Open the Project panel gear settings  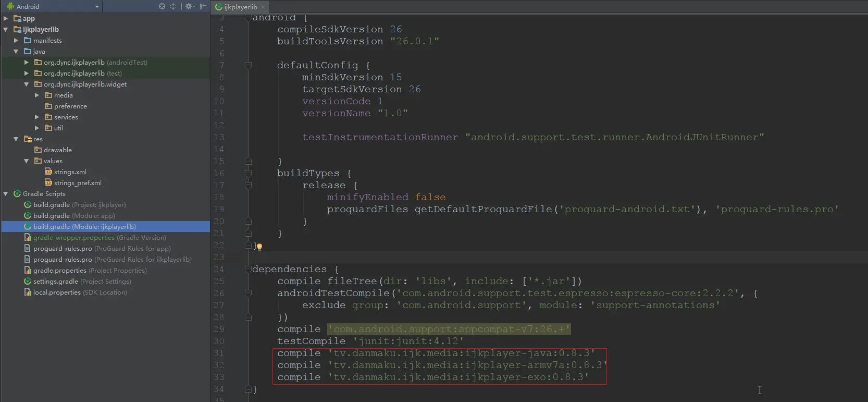point(189,6)
